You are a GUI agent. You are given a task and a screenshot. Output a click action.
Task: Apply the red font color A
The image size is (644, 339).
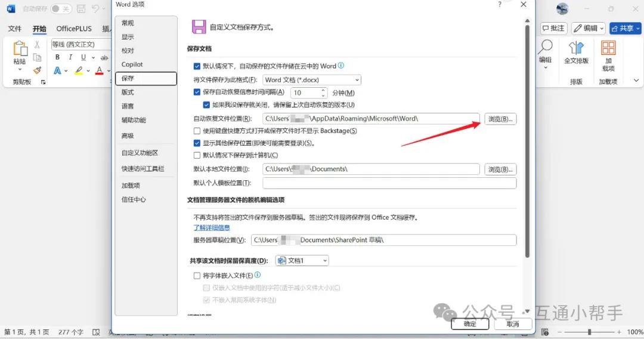[100, 70]
